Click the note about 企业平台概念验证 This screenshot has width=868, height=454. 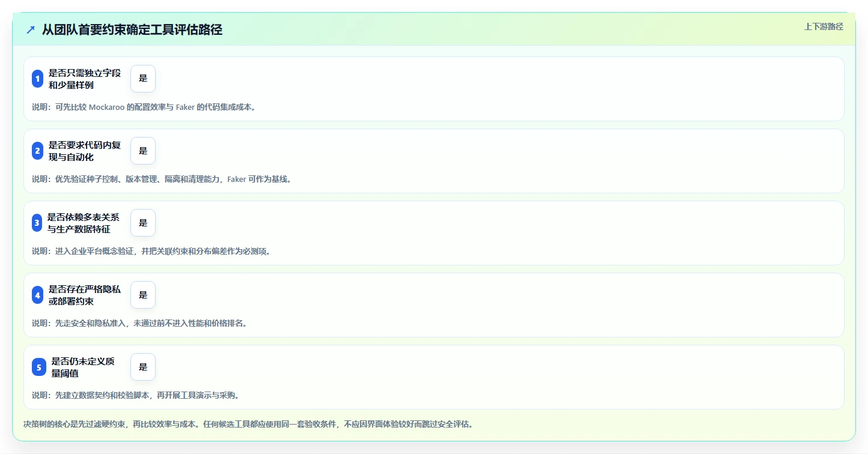click(153, 251)
